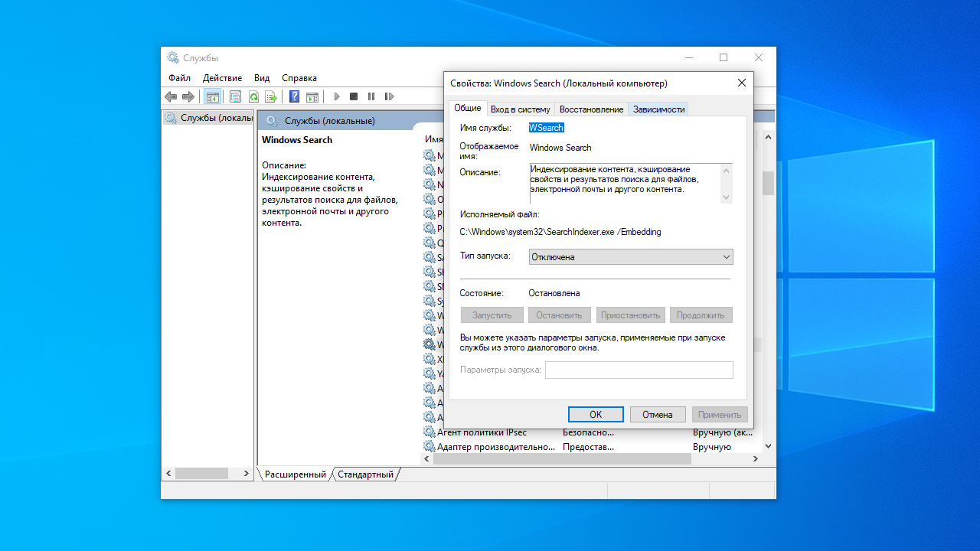Screen dimensions: 980x551
Task: Click the Применить button
Action: click(720, 415)
